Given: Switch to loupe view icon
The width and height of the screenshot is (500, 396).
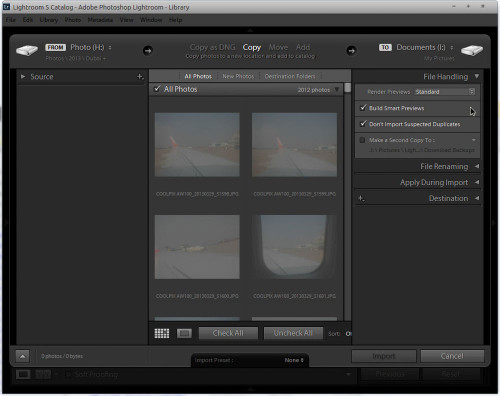Looking at the screenshot, I should 184,333.
